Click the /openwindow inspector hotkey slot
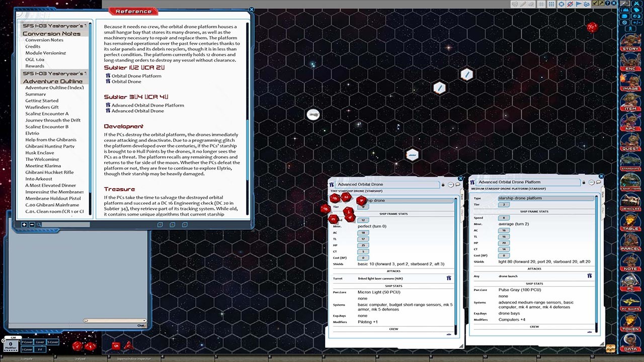Viewport: 644px width, 362px height. click(x=134, y=358)
